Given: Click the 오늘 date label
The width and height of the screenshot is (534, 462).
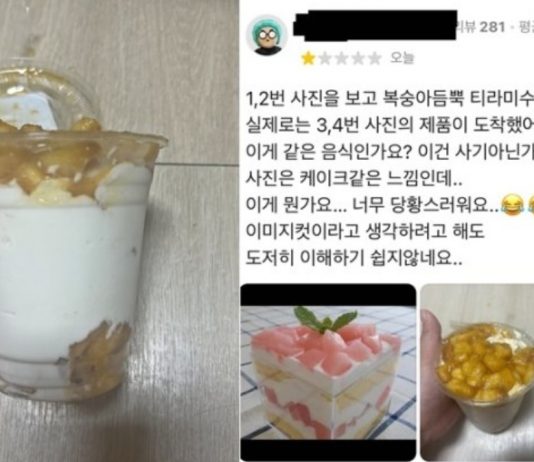Looking at the screenshot, I should 402,59.
